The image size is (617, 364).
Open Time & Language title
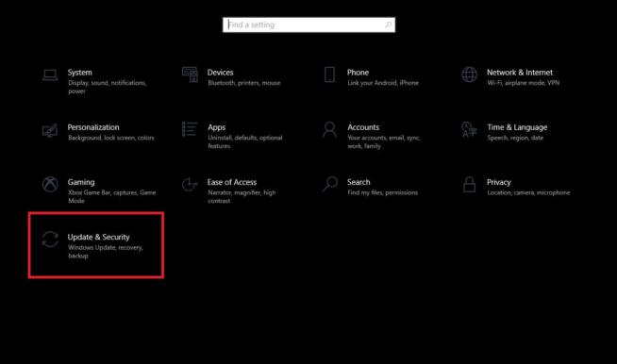(x=517, y=127)
